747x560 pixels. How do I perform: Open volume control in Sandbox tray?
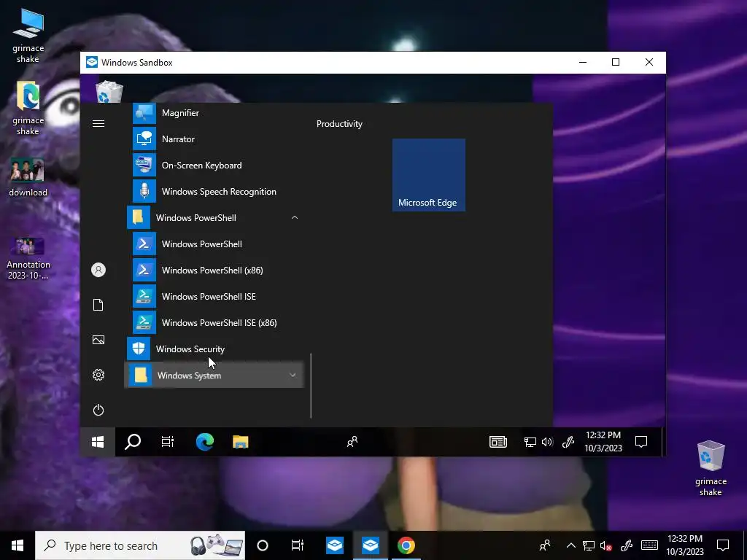[547, 442]
